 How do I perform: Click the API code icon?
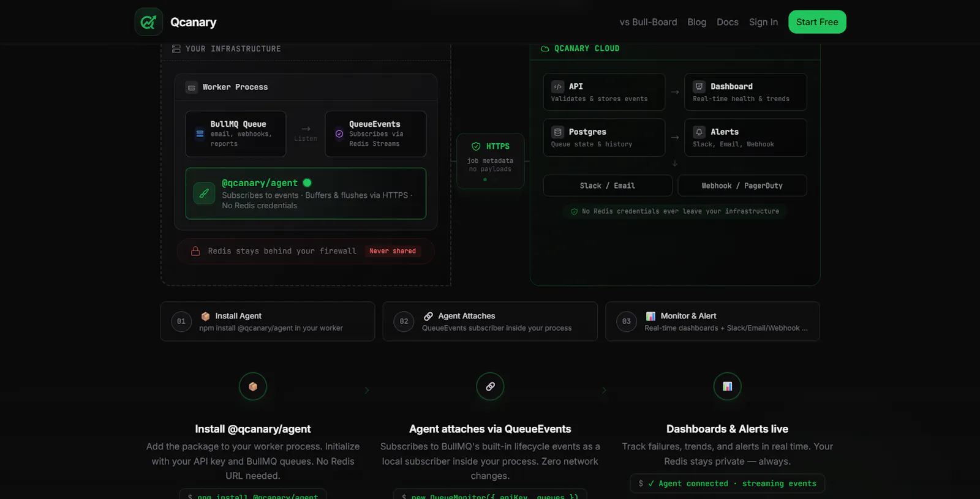pyautogui.click(x=557, y=87)
